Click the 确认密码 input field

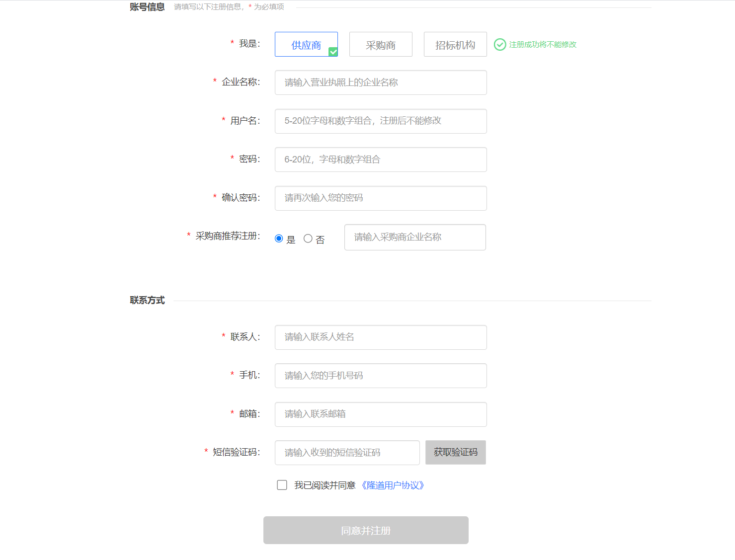click(x=381, y=198)
